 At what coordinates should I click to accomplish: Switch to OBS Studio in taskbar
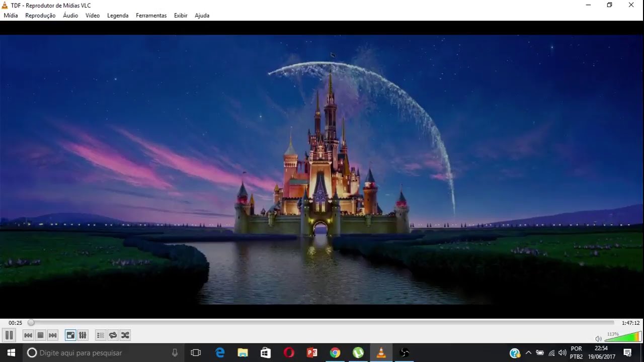coord(405,352)
